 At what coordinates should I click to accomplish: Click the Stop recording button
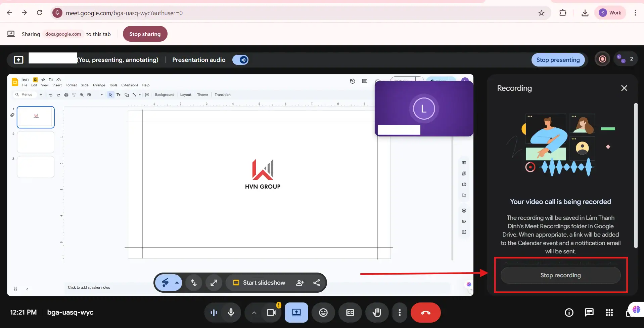pyautogui.click(x=560, y=275)
